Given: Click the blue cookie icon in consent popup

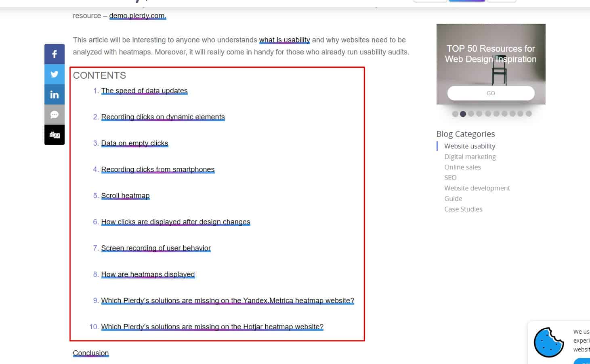Looking at the screenshot, I should click(x=549, y=343).
